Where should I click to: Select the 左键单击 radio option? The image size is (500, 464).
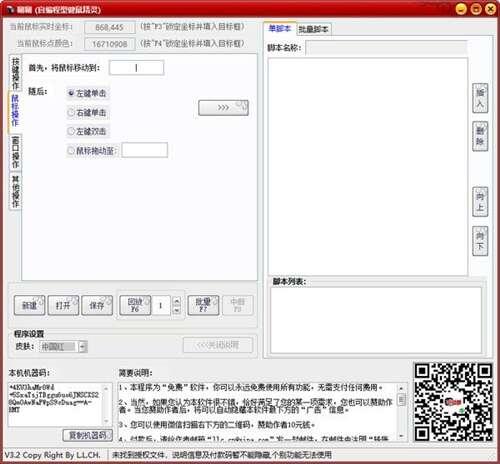87,93
